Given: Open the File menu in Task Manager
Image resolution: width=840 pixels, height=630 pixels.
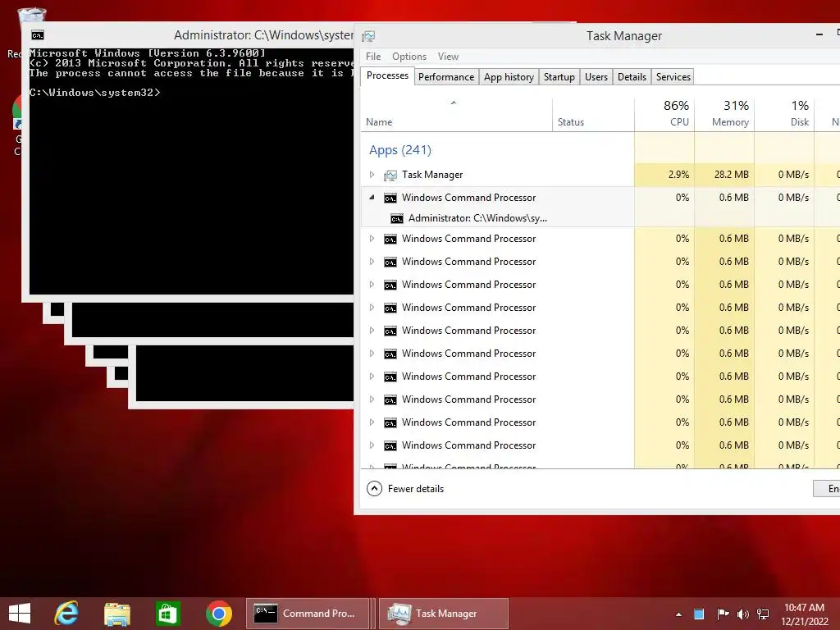Looking at the screenshot, I should coord(373,57).
